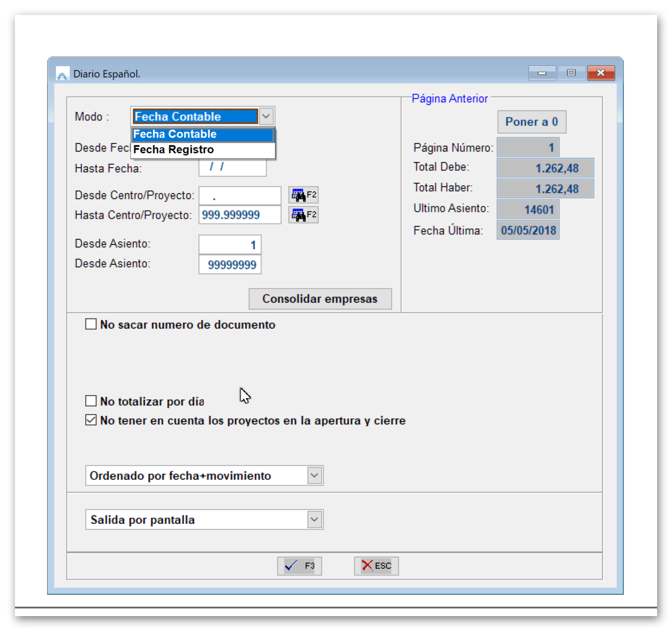Click the red X ESC cancel button

(376, 566)
